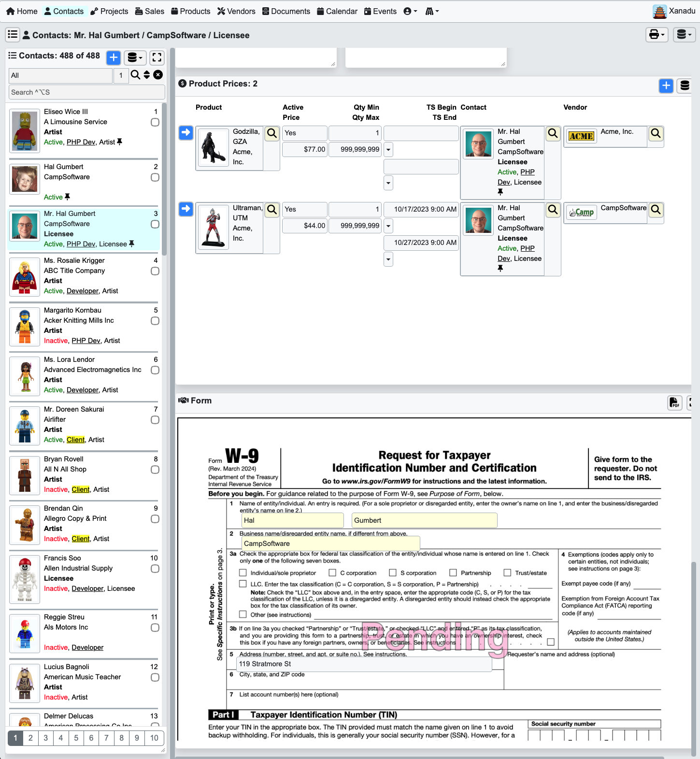Open TS End dropdown in Ultraman row
The width and height of the screenshot is (700, 759).
[x=388, y=259]
